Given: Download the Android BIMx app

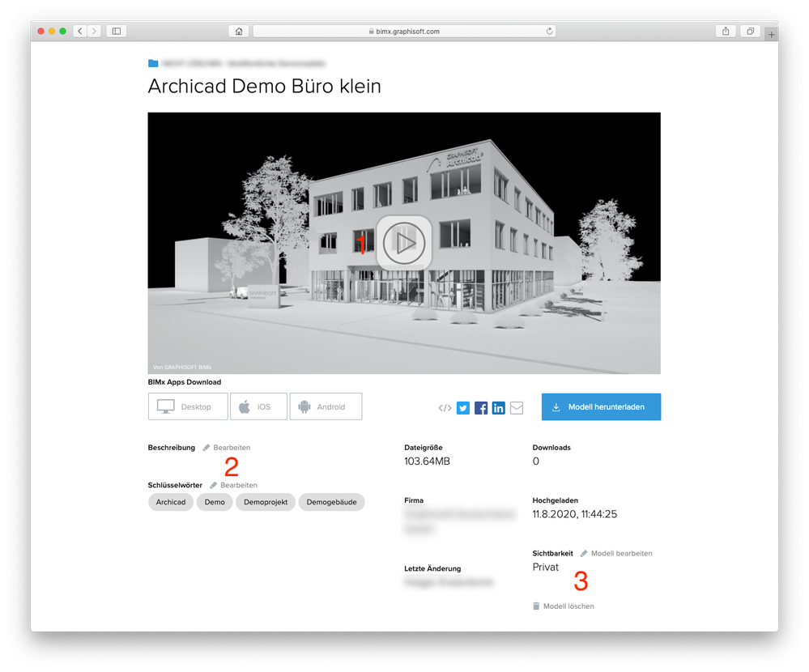Looking at the screenshot, I should click(326, 406).
